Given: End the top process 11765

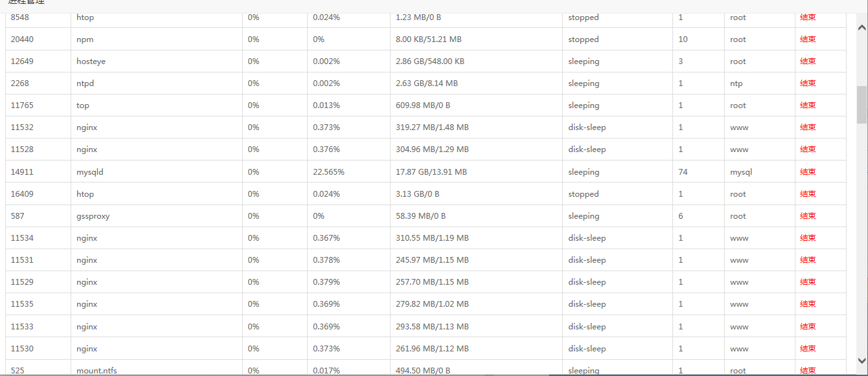Looking at the screenshot, I should (808, 105).
